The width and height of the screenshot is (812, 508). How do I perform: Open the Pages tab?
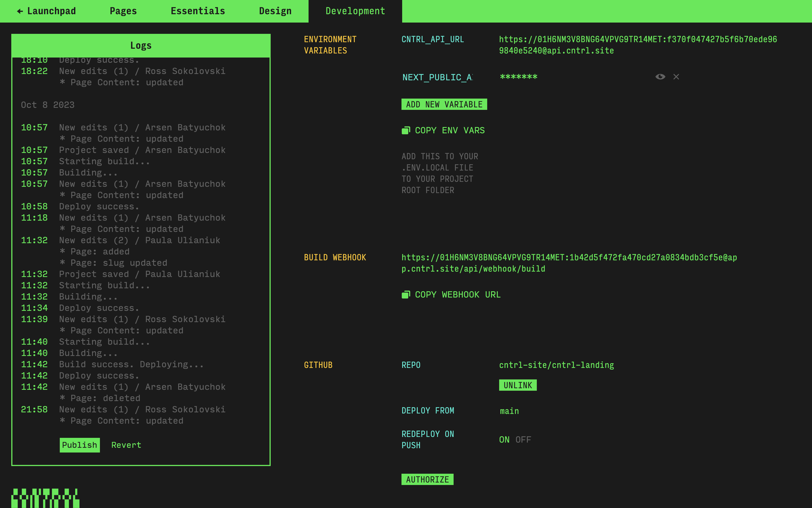(x=123, y=12)
